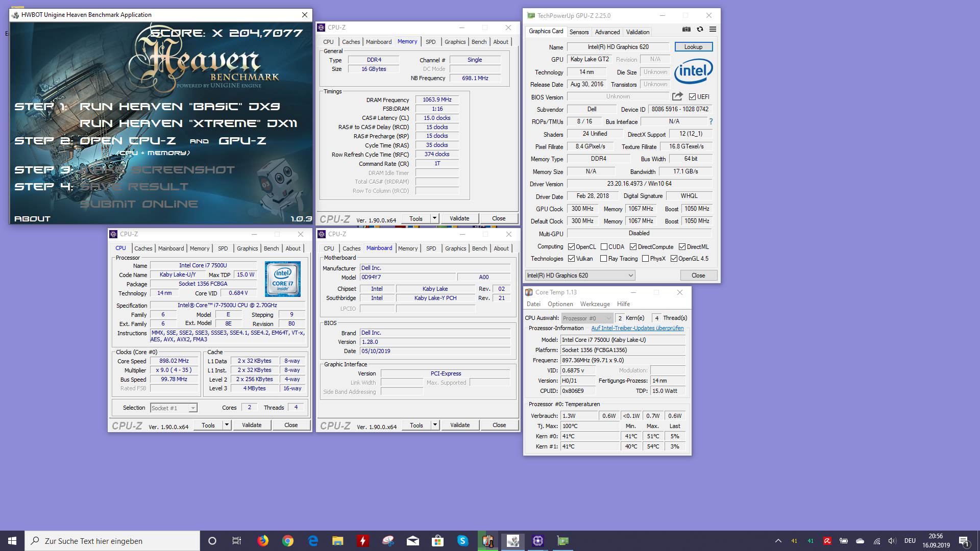Open Microsoft Store from the taskbar
Screen dimensions: 980x551
438,541
